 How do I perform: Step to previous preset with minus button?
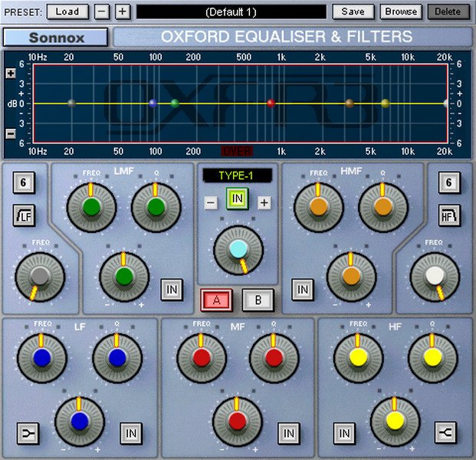103,11
